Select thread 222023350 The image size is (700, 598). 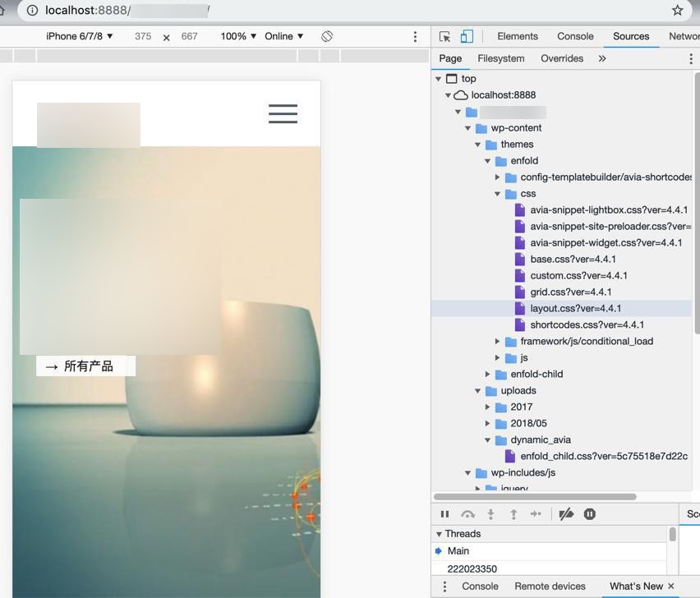click(549, 568)
